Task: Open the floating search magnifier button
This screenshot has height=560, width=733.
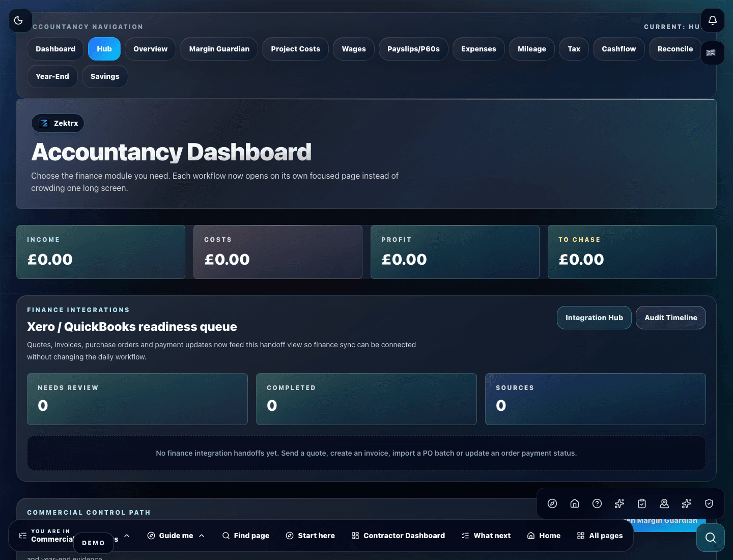Action: [711, 538]
